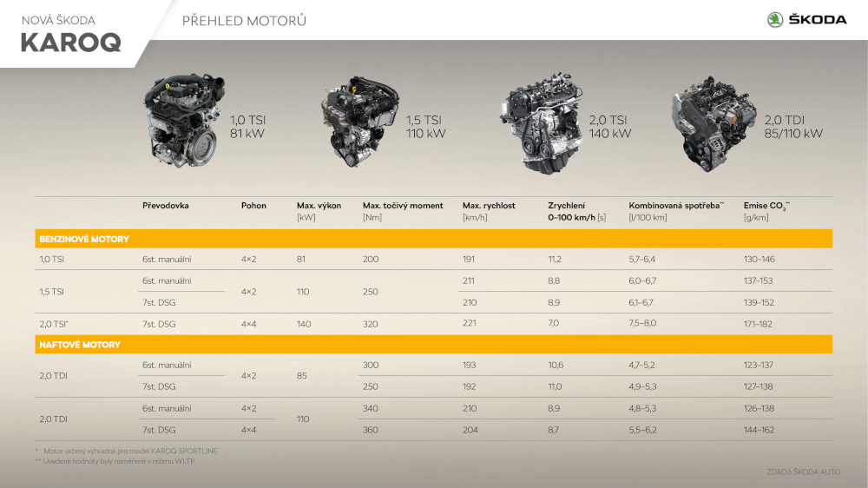
Task: Click the top speed value 204
Action: (x=470, y=430)
